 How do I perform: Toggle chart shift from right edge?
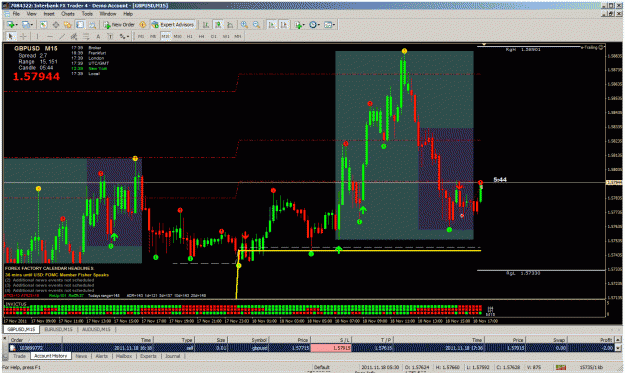tap(284, 25)
